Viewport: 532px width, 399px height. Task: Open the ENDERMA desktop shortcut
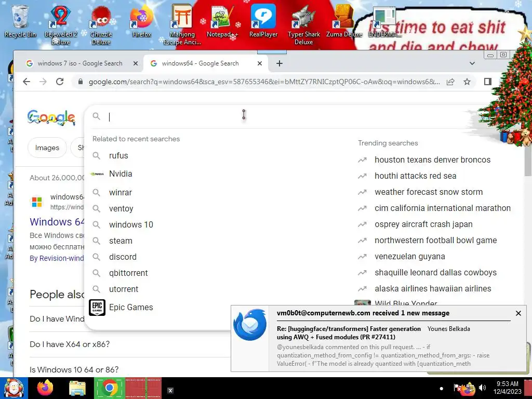coord(384,21)
